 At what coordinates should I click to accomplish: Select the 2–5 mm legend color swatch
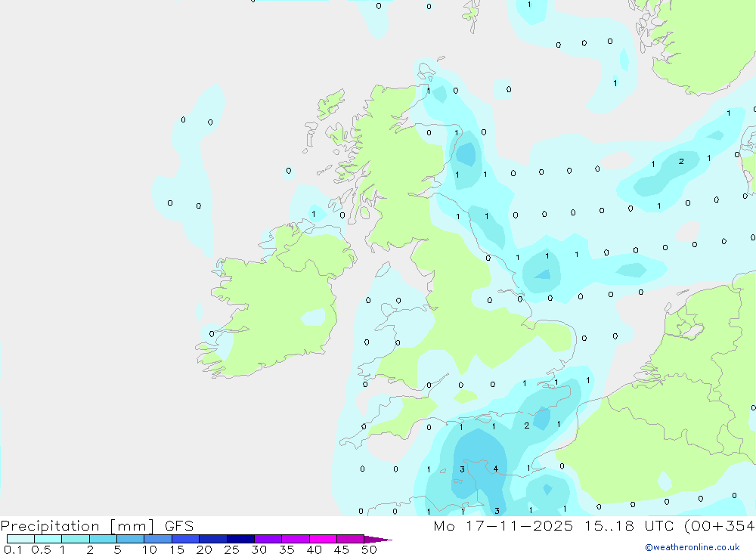tap(103, 539)
